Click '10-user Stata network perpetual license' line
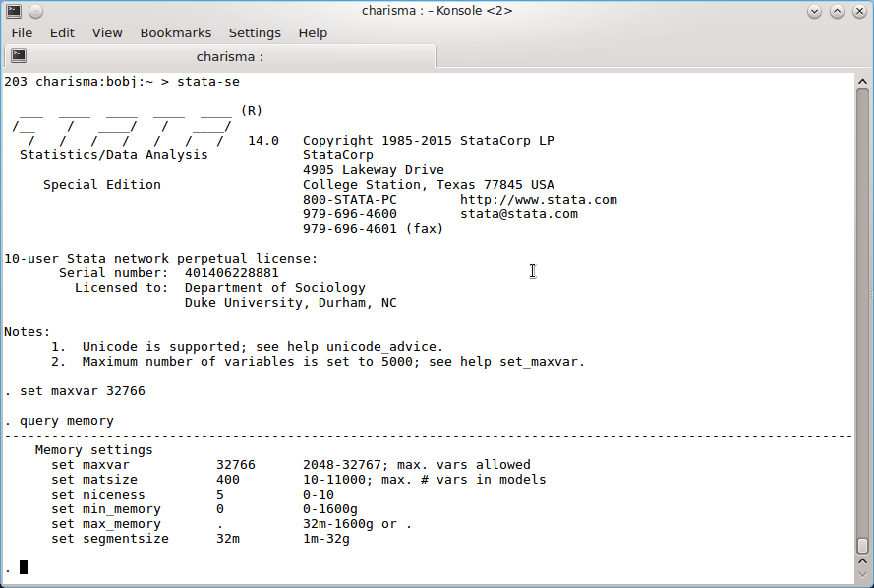Viewport: 874px width, 588px height. point(160,259)
